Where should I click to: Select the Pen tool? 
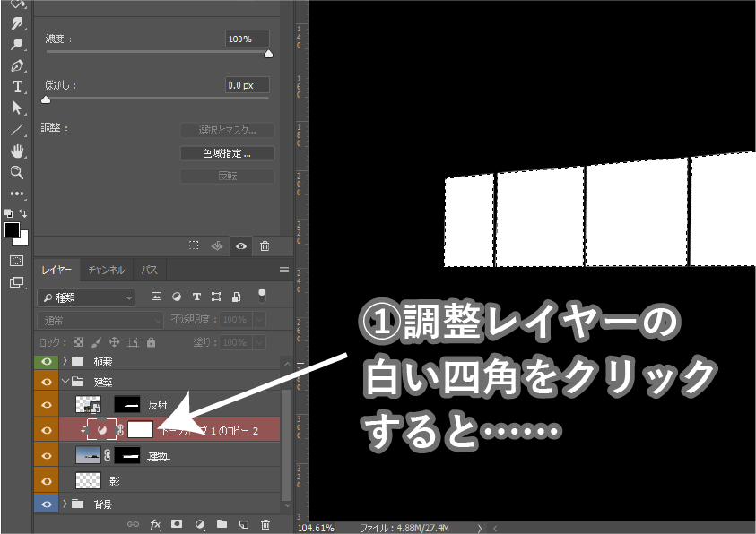click(17, 65)
